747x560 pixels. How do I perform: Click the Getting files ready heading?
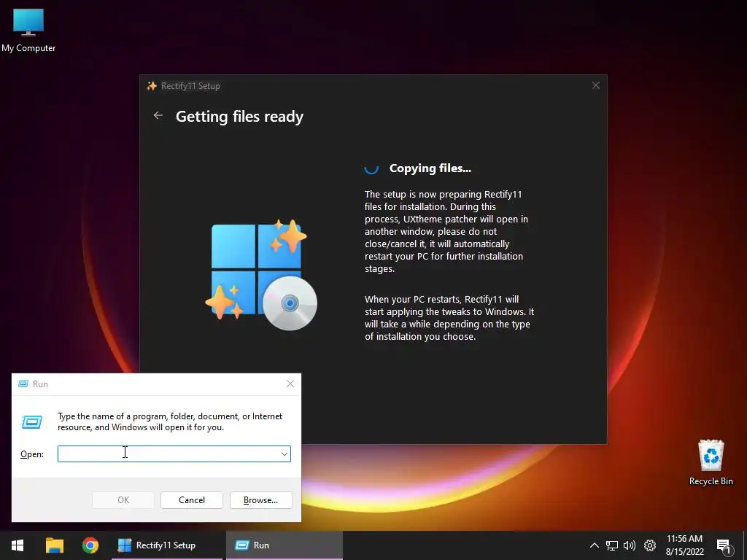click(x=239, y=117)
